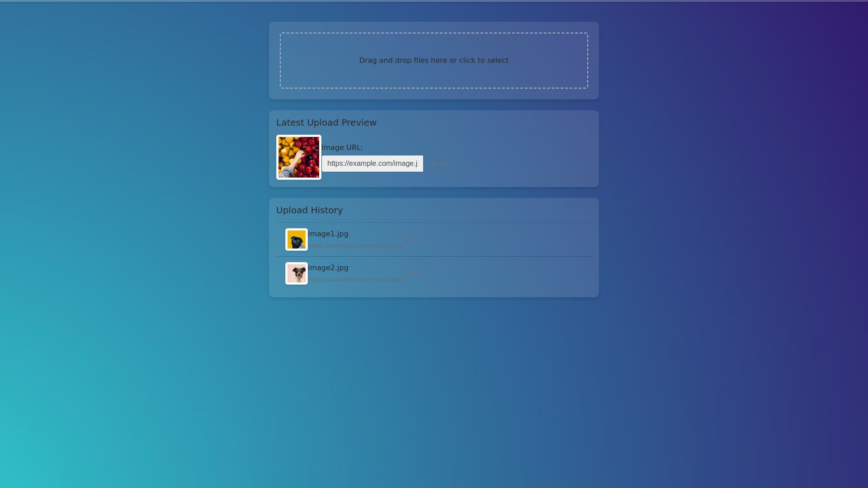
Task: Click the 'Drag and drop files here' text
Action: pos(434,61)
